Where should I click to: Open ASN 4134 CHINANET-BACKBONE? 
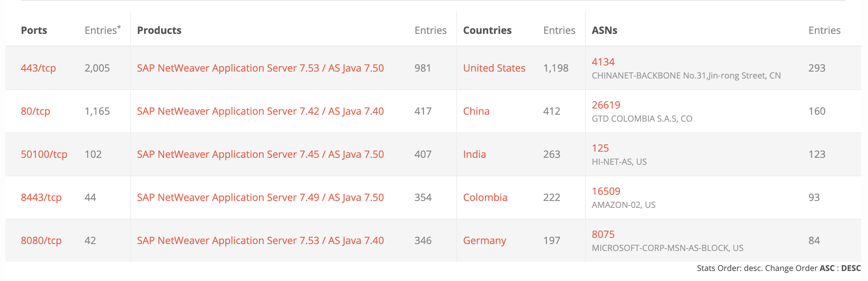pos(603,62)
